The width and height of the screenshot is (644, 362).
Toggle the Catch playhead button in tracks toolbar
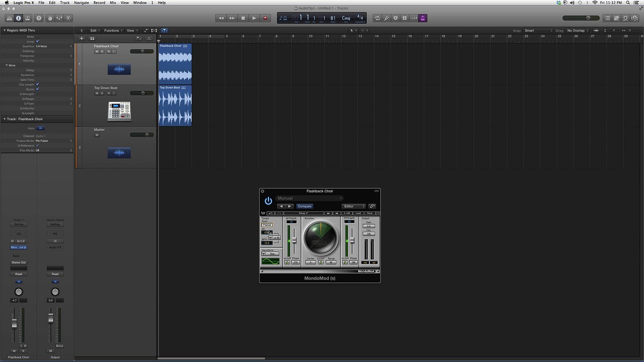164,30
